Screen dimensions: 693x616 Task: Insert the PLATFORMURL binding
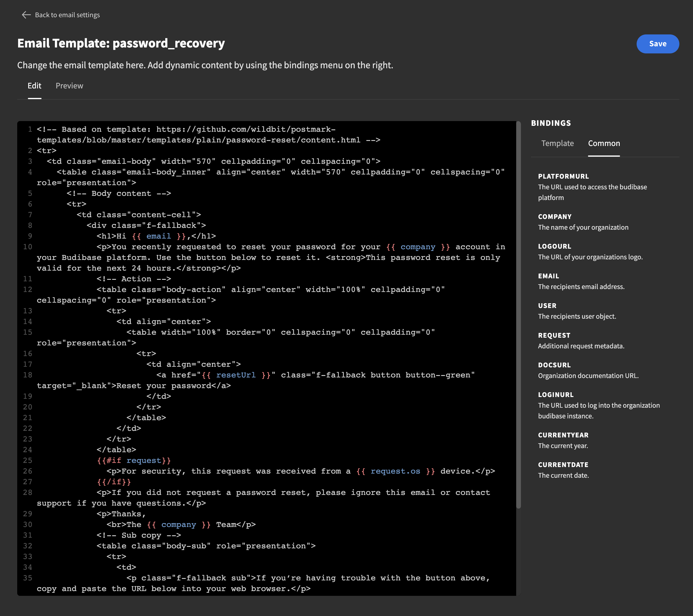(563, 176)
